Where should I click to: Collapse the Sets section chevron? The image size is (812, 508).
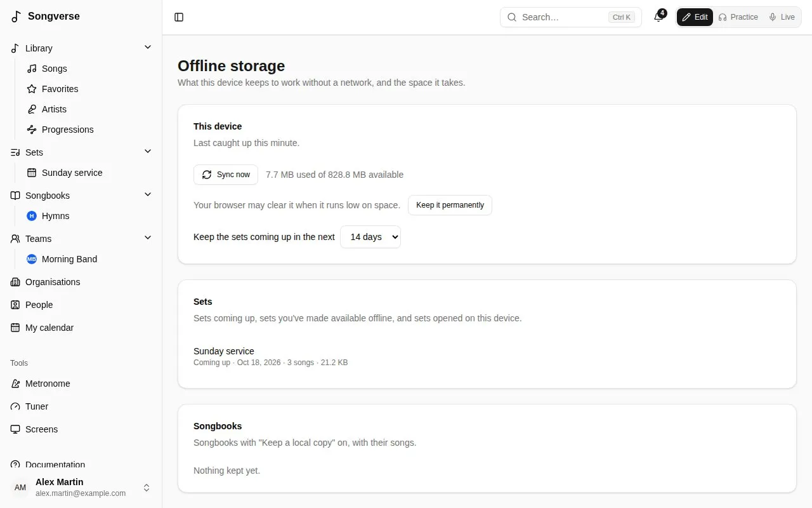click(x=148, y=152)
